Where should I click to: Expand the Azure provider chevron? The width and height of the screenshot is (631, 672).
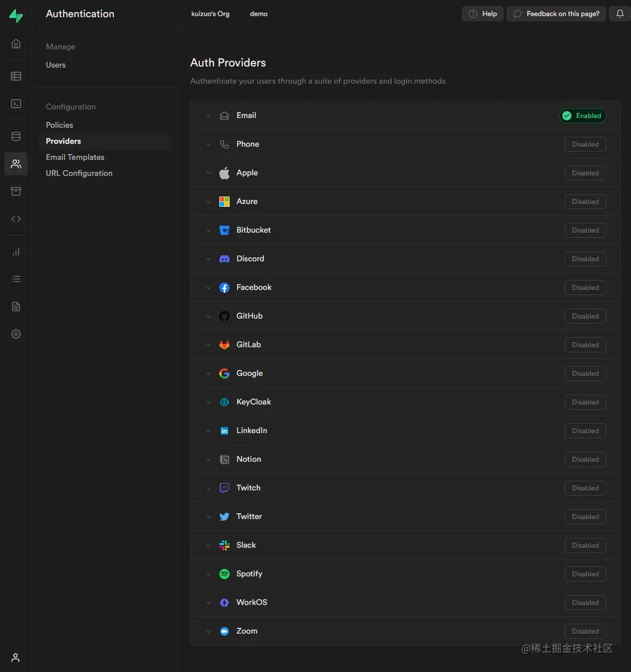tap(208, 202)
